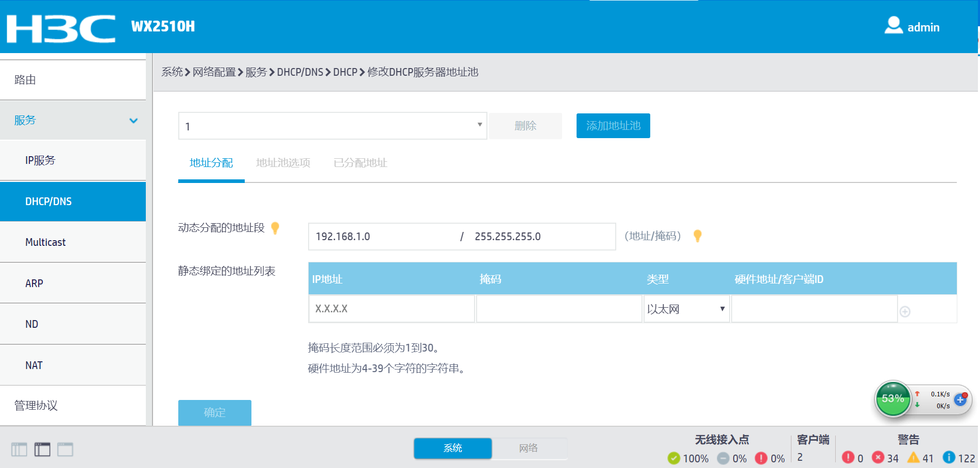Image resolution: width=980 pixels, height=468 pixels.
Task: Open 路由 in the sidebar
Action: [x=73, y=80]
